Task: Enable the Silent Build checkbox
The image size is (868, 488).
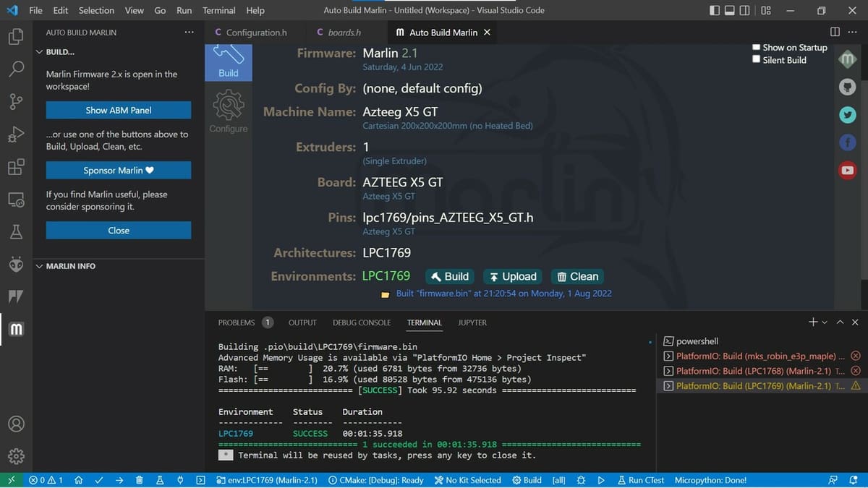Action: [x=756, y=60]
